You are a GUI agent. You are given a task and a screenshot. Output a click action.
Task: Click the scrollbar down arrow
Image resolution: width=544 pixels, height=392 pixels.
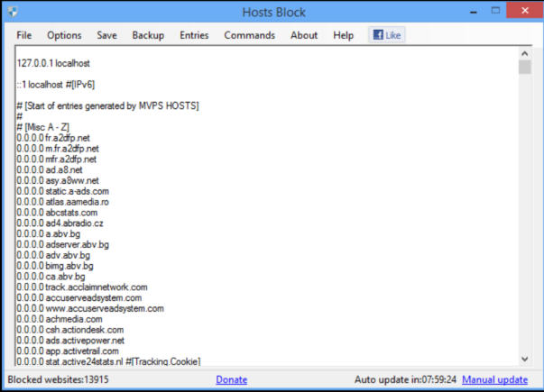click(524, 359)
